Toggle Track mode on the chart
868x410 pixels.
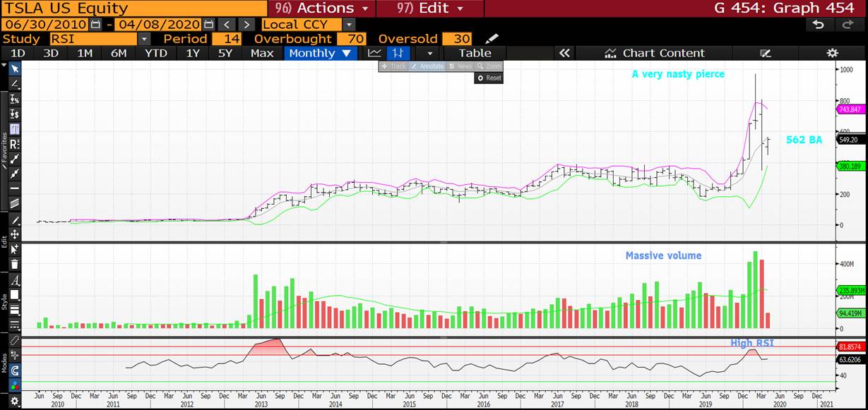(393, 66)
